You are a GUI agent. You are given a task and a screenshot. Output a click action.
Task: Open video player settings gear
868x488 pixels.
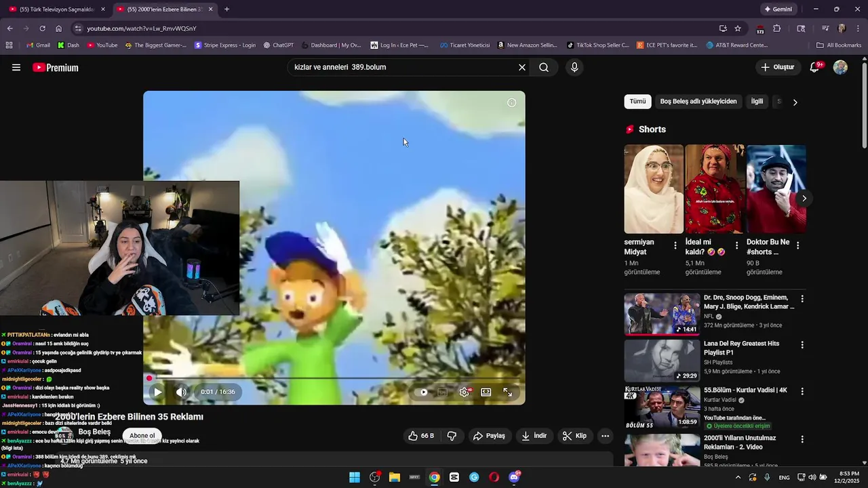tap(465, 392)
